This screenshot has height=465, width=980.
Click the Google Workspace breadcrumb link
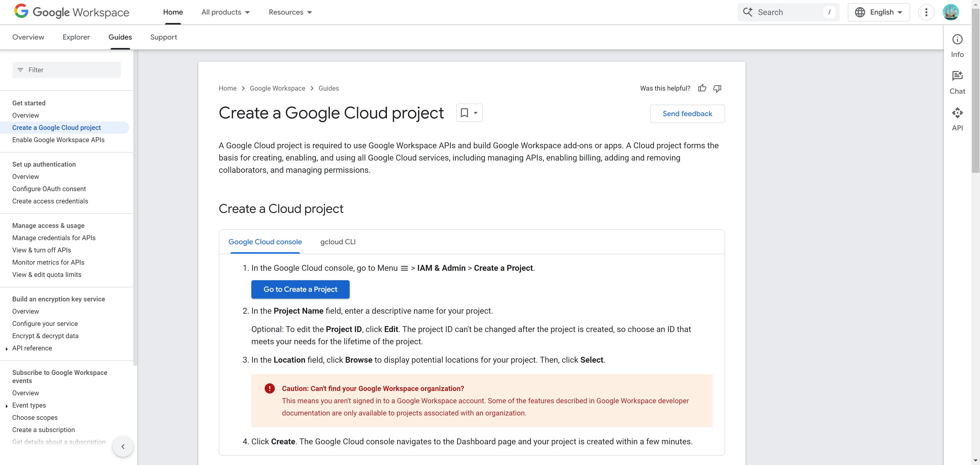tap(277, 88)
